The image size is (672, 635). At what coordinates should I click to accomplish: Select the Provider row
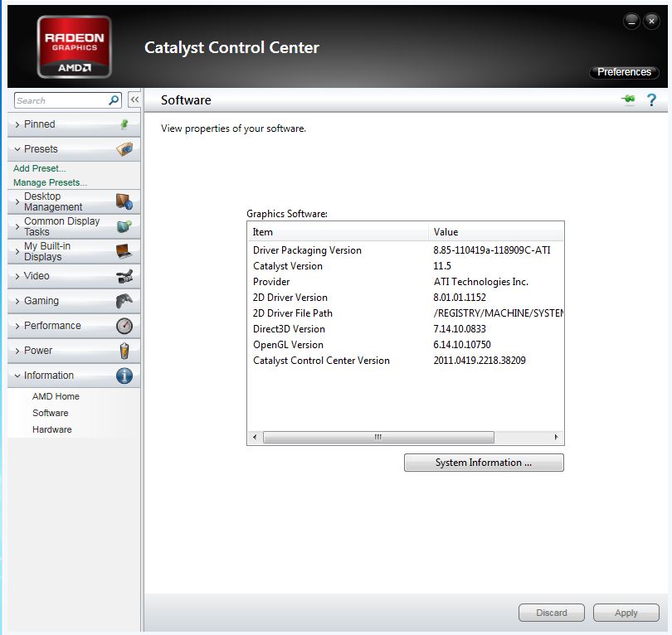(406, 282)
